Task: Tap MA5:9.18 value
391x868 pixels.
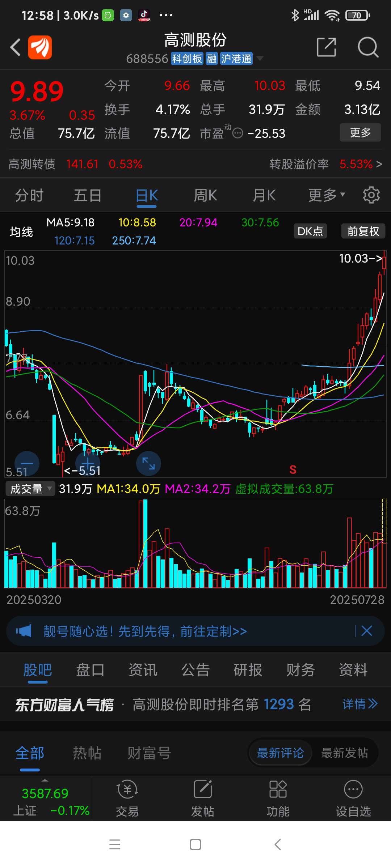Action: (71, 222)
